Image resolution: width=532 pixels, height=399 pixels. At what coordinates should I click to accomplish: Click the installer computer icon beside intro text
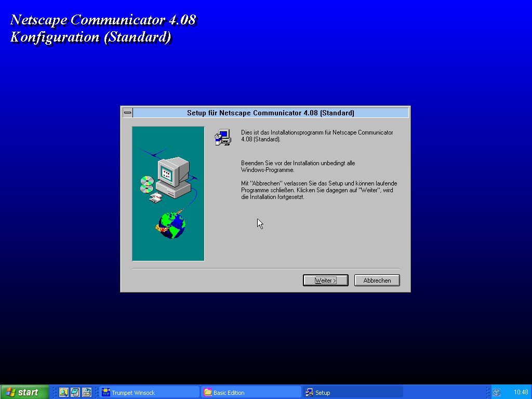click(223, 137)
